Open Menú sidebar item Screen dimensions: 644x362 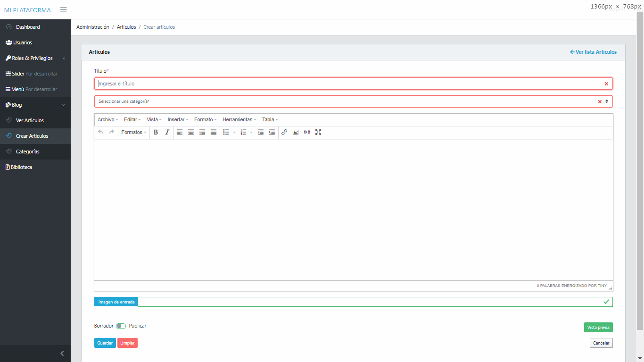point(35,89)
